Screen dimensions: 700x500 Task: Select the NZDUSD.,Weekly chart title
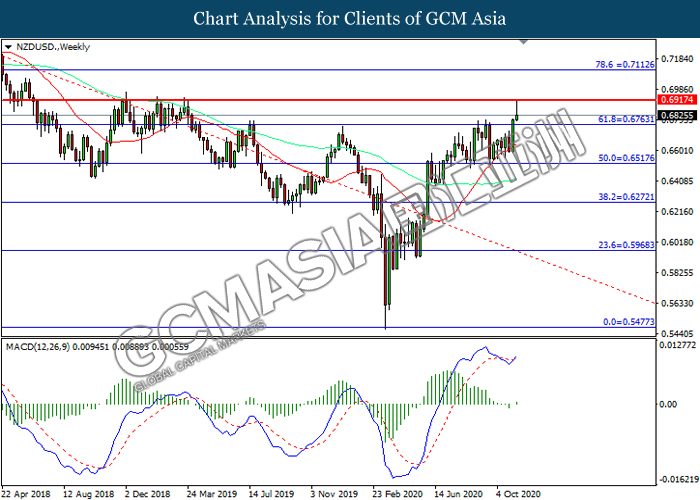tap(53, 47)
